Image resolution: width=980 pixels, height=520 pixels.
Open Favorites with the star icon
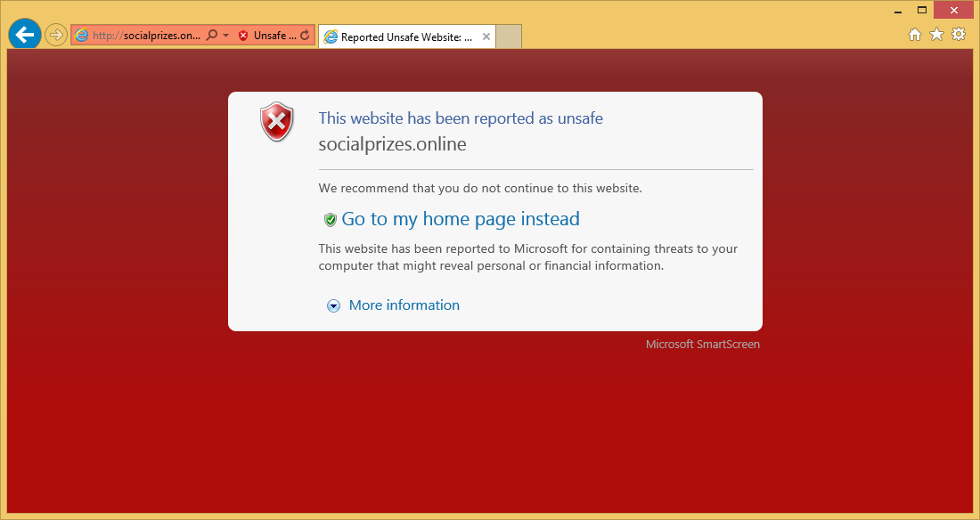pos(936,35)
